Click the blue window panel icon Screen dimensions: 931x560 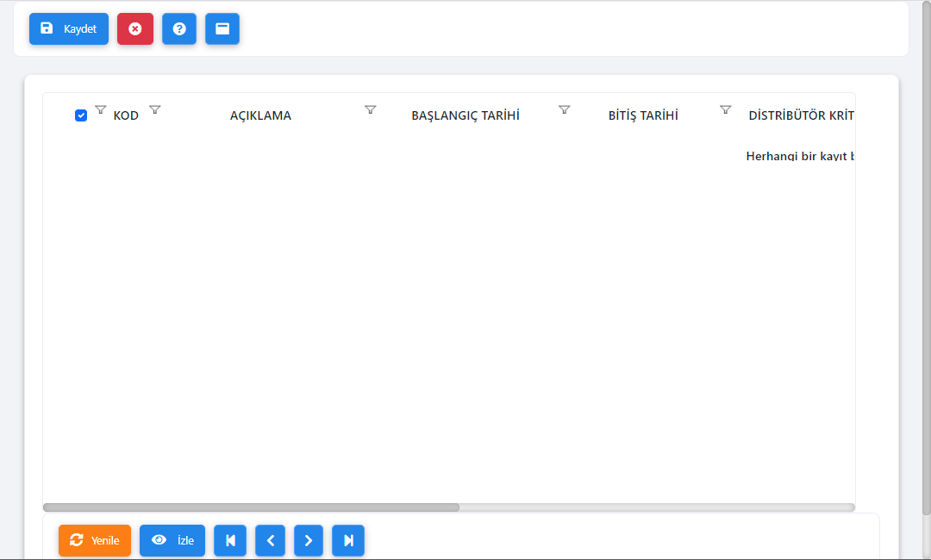click(x=222, y=28)
